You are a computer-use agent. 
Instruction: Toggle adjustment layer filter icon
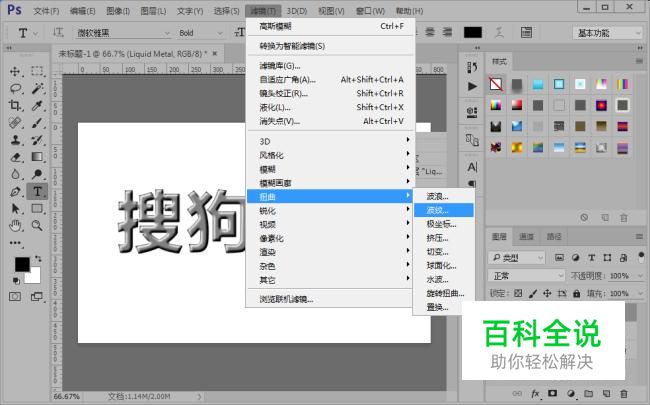(x=575, y=257)
